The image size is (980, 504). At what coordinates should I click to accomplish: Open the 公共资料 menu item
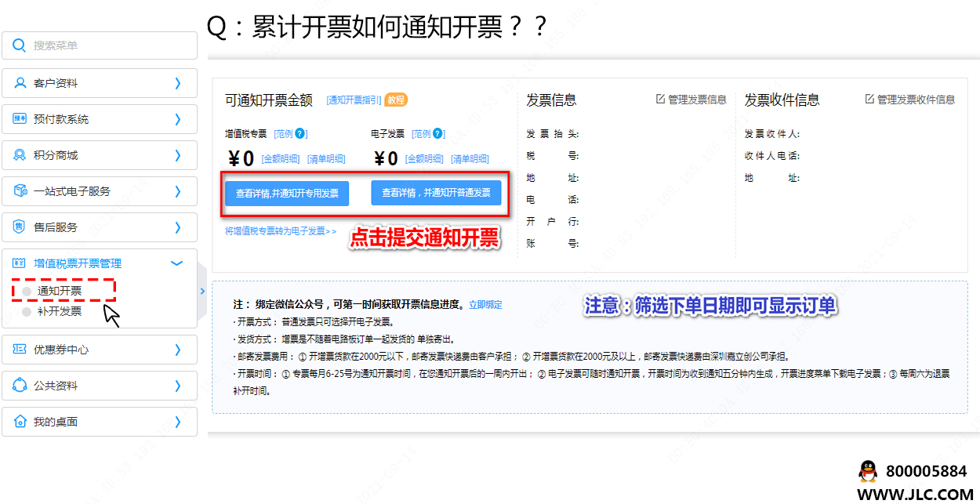coord(99,386)
